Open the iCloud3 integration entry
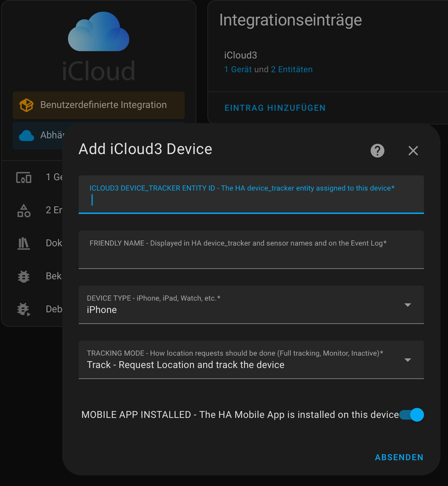The image size is (448, 486). [x=240, y=55]
